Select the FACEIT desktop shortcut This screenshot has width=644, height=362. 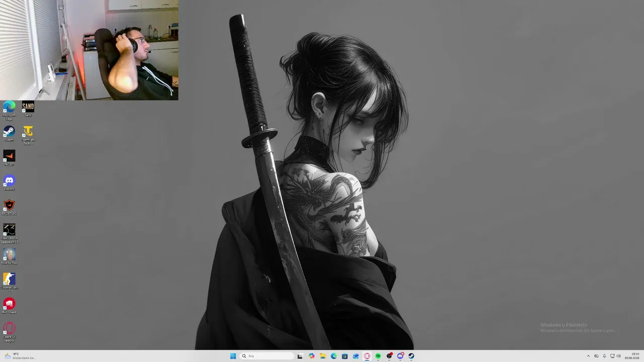(9, 158)
